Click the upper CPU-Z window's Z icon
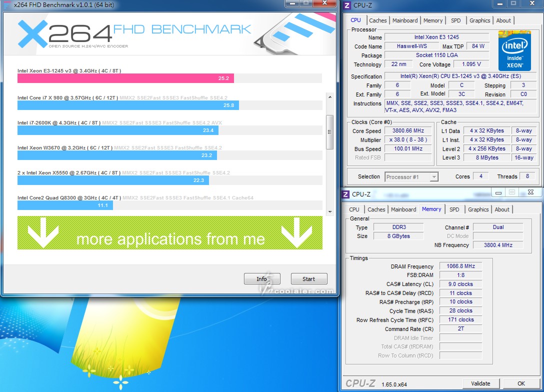This screenshot has height=392, width=544. pos(346,5)
